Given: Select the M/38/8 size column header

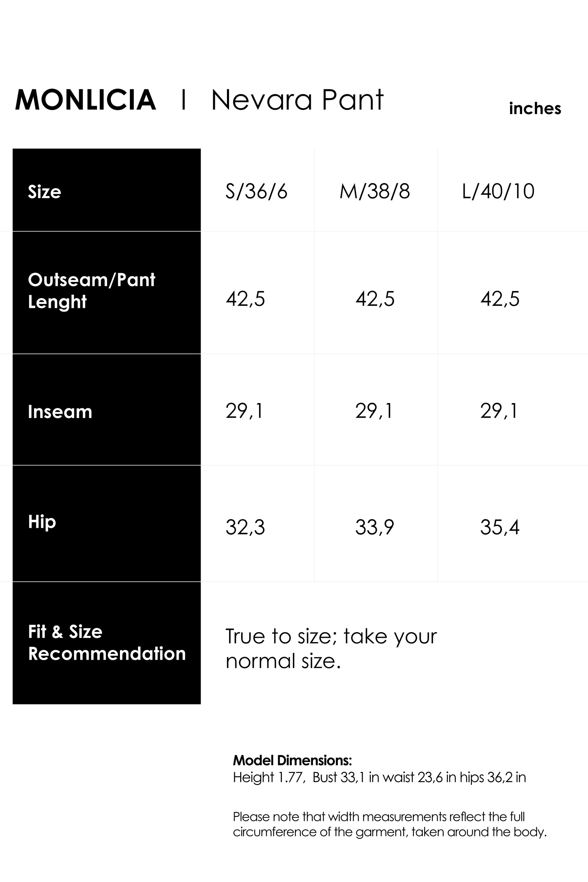Looking at the screenshot, I should pyautogui.click(x=375, y=191).
